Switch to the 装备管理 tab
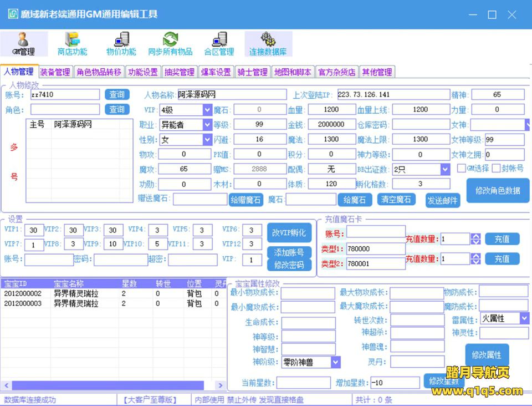Image resolution: width=532 pixels, height=406 pixels. tap(55, 72)
